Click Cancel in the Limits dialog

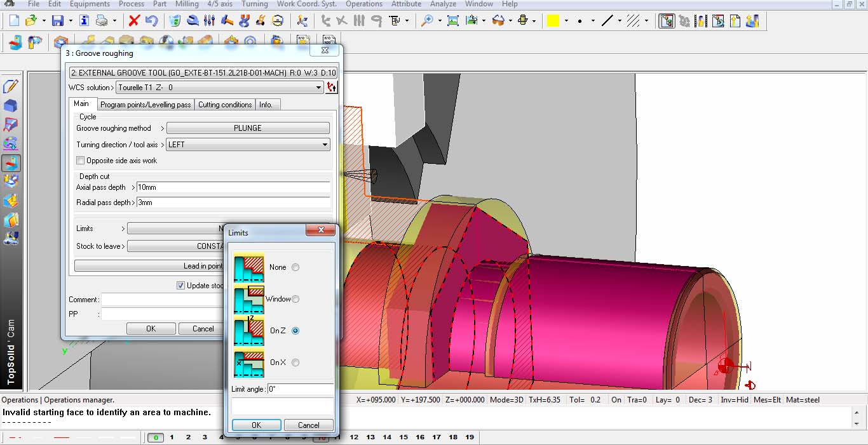point(309,425)
